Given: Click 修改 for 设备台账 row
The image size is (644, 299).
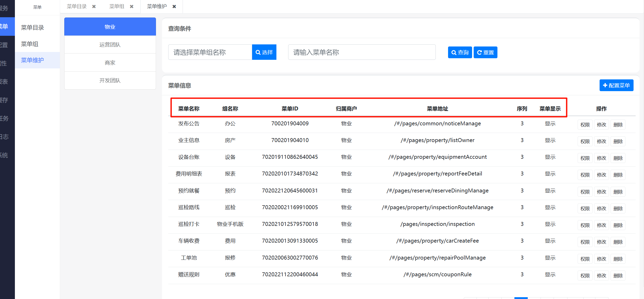Looking at the screenshot, I should coord(601,158).
